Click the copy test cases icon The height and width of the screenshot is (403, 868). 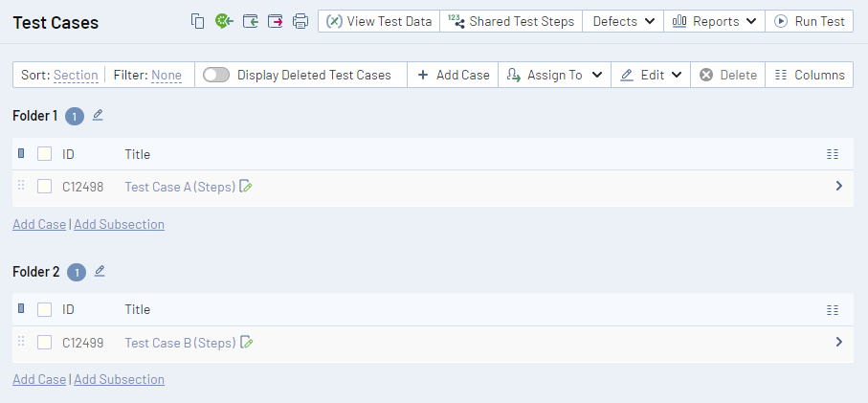(x=198, y=21)
